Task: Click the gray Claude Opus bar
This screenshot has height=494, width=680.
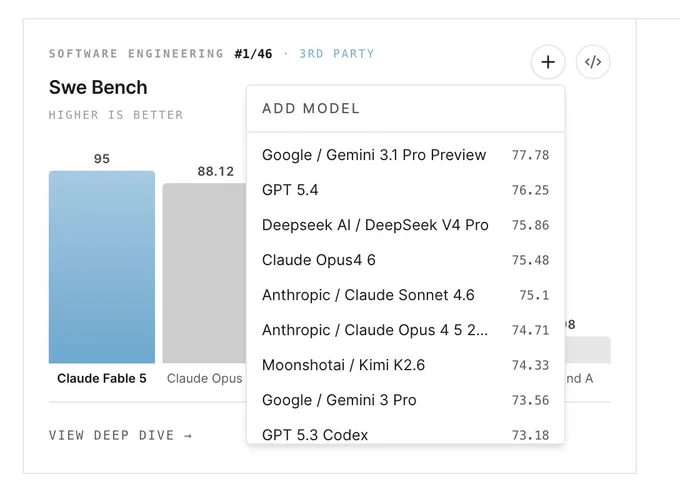Action: (x=205, y=273)
